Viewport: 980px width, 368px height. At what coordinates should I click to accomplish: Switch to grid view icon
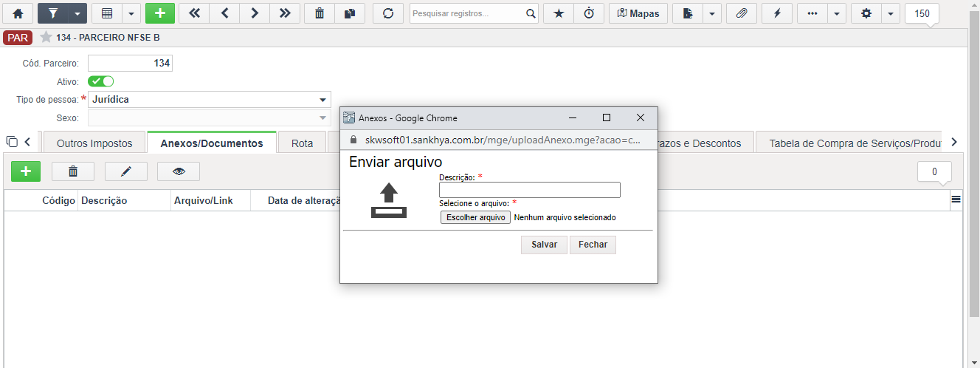pyautogui.click(x=106, y=13)
